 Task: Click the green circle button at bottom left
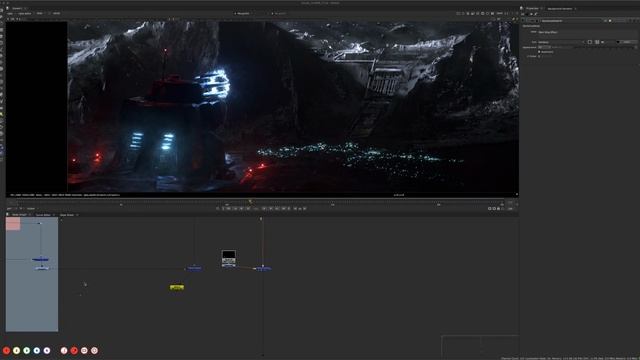tap(27, 351)
